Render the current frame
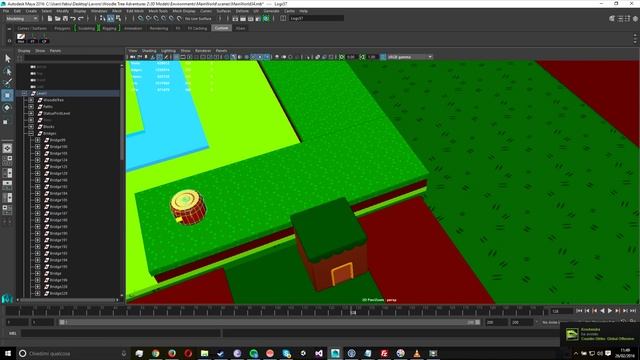 [x=243, y=19]
